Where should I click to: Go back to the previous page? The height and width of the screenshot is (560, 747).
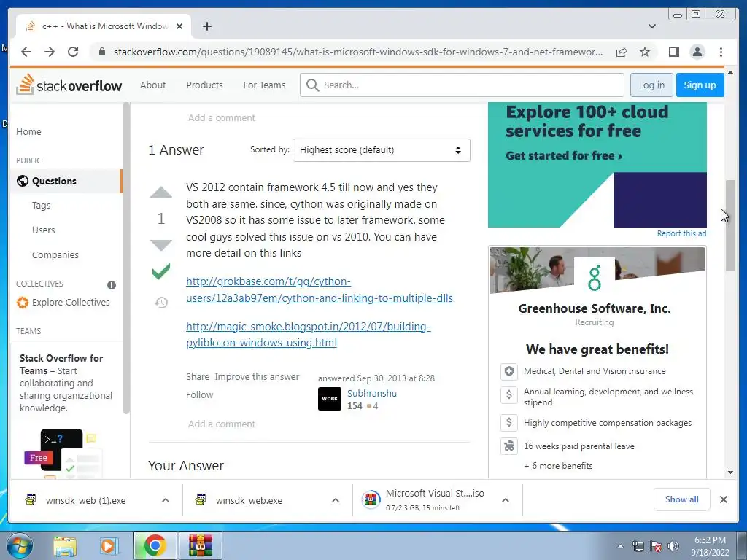click(26, 52)
